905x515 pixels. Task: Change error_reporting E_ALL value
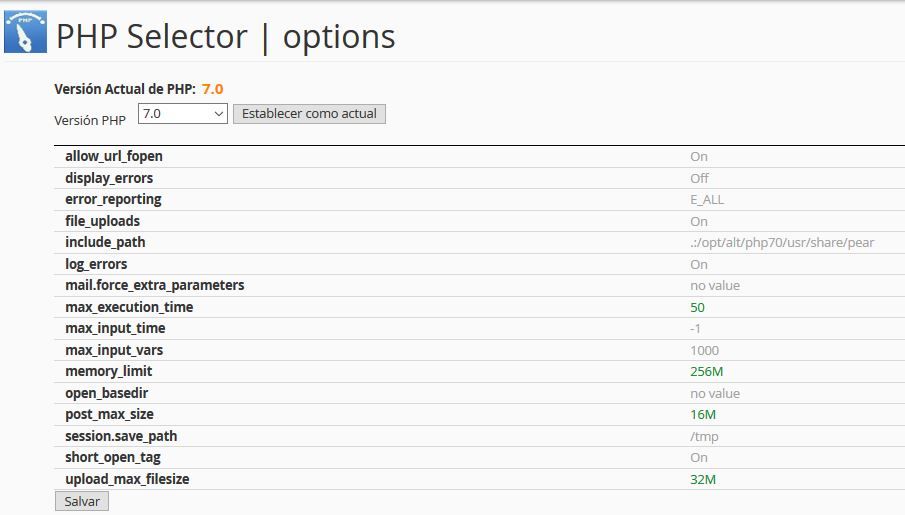706,200
